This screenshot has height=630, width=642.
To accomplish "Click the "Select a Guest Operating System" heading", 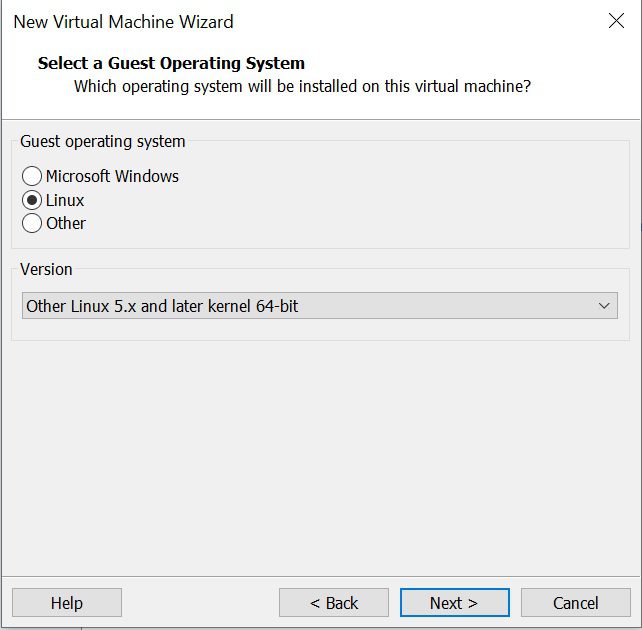I will [171, 63].
